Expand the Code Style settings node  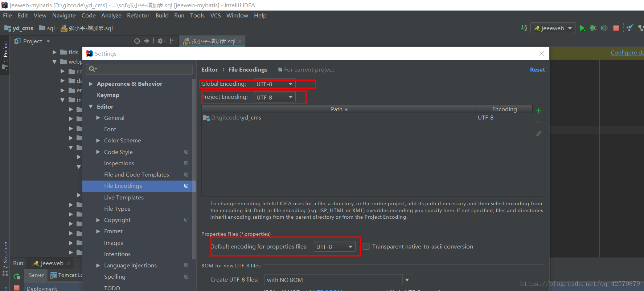[x=98, y=152]
